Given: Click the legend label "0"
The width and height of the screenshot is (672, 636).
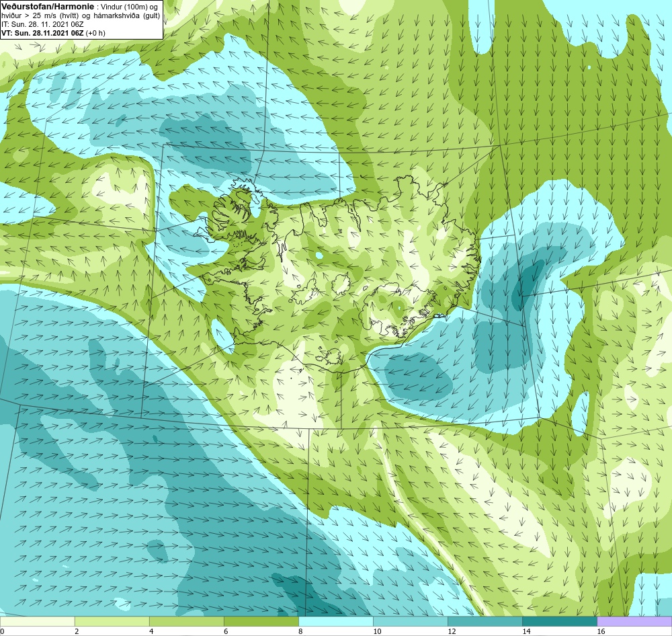Looking at the screenshot, I should pyautogui.click(x=2, y=631).
